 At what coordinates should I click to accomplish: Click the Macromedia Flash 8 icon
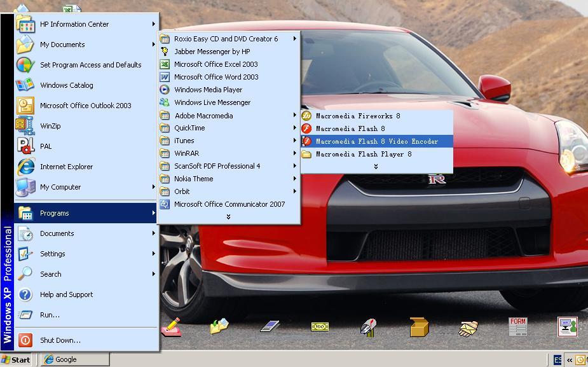click(307, 128)
